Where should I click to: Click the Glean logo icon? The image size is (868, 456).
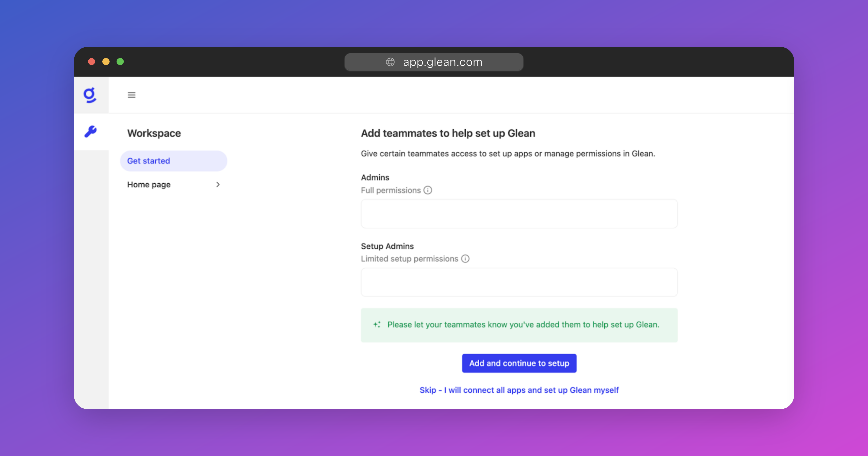tap(90, 95)
